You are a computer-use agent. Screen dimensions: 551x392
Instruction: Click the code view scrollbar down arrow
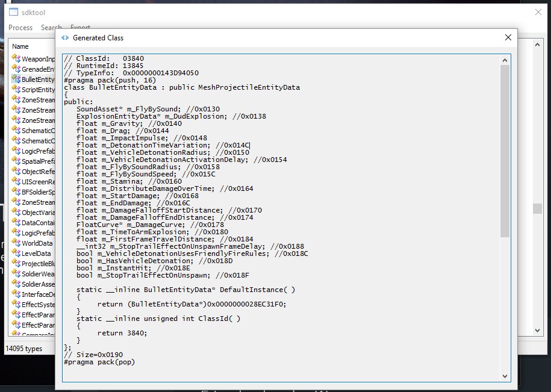click(x=505, y=376)
